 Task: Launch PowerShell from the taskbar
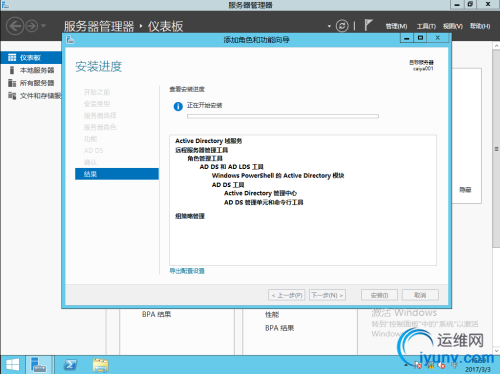[70, 365]
